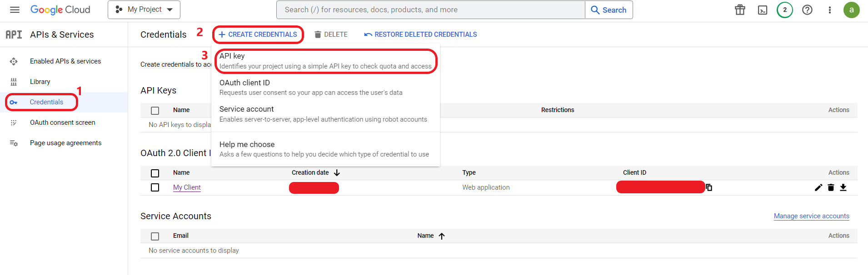The image size is (868, 275).
Task: Click the Credentials page heading
Action: point(164,34)
